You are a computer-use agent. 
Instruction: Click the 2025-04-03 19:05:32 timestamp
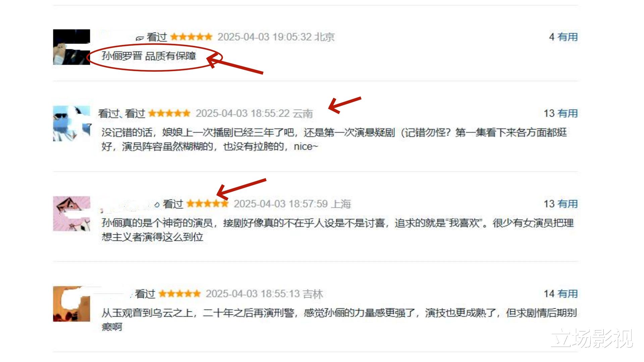click(265, 37)
